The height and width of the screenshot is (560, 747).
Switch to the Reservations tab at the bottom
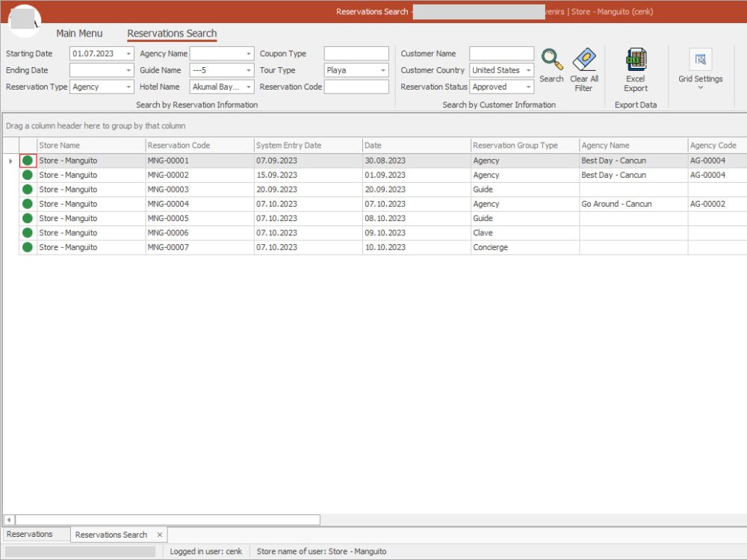(31, 534)
